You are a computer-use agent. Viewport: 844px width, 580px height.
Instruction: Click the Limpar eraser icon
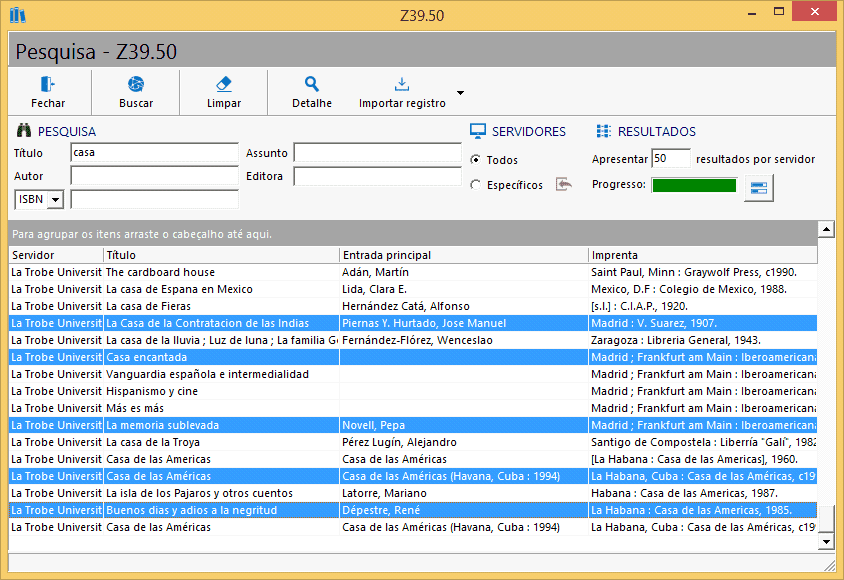tap(223, 84)
